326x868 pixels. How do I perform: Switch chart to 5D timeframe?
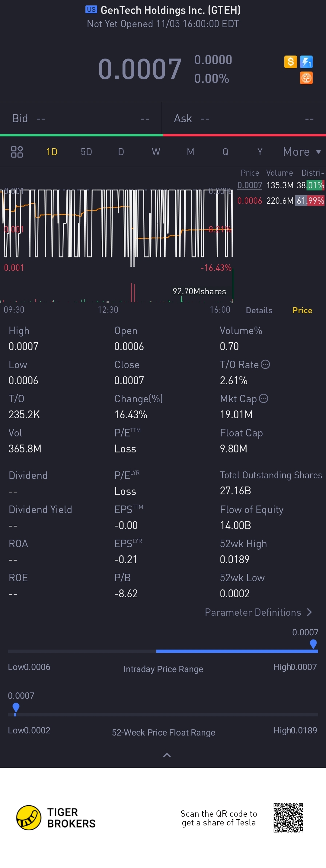pyautogui.click(x=86, y=152)
